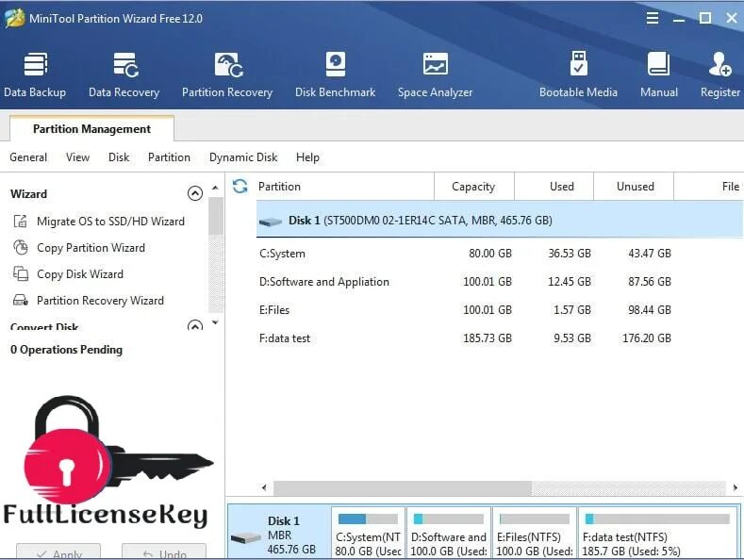Sort by the Unused column header
Viewport: 744px width, 560px height.
(x=634, y=187)
